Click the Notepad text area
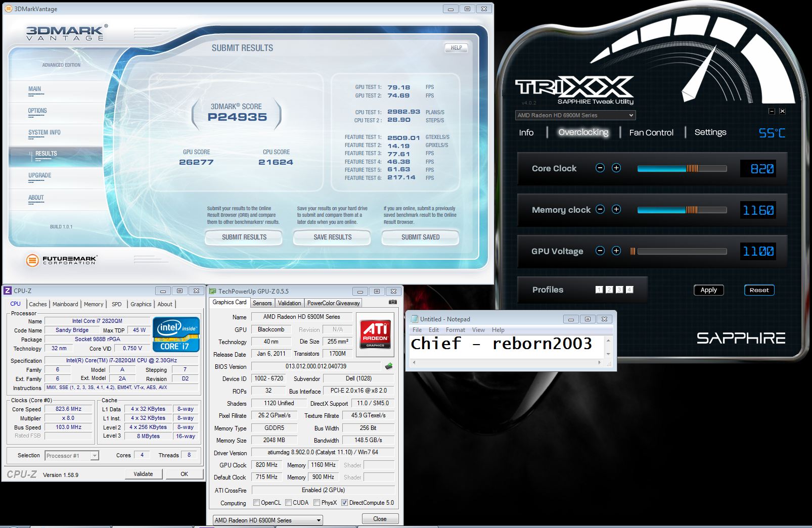Image resolution: width=812 pixels, height=528 pixels. coord(507,346)
